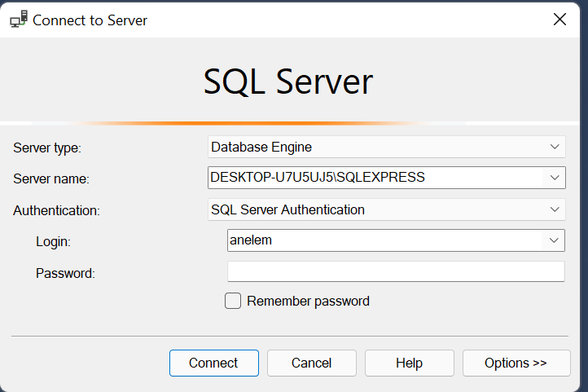This screenshot has width=588, height=392.
Task: Click the "Authentication:" label
Action: tap(56, 210)
